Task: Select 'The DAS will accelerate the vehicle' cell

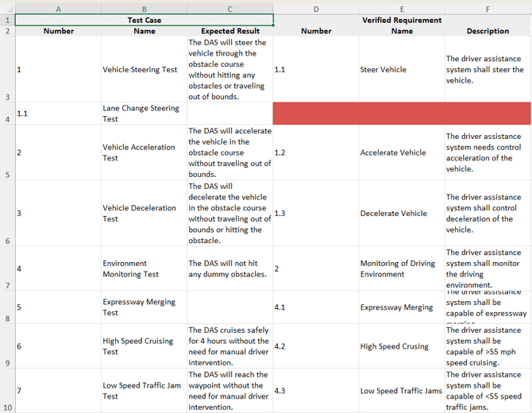Action: coord(230,152)
